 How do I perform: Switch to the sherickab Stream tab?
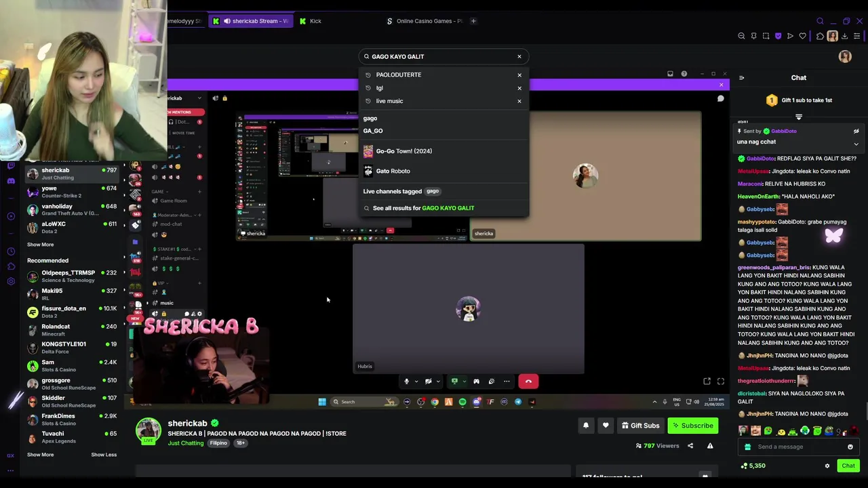tap(250, 21)
